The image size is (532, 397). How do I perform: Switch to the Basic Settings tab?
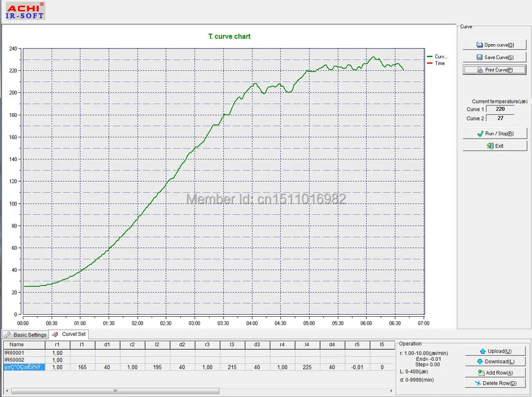pyautogui.click(x=26, y=334)
